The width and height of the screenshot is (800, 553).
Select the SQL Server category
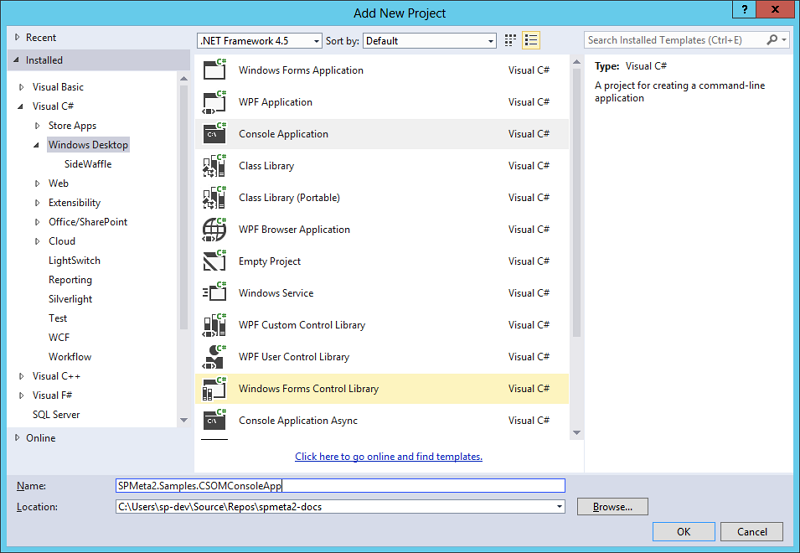pos(56,415)
